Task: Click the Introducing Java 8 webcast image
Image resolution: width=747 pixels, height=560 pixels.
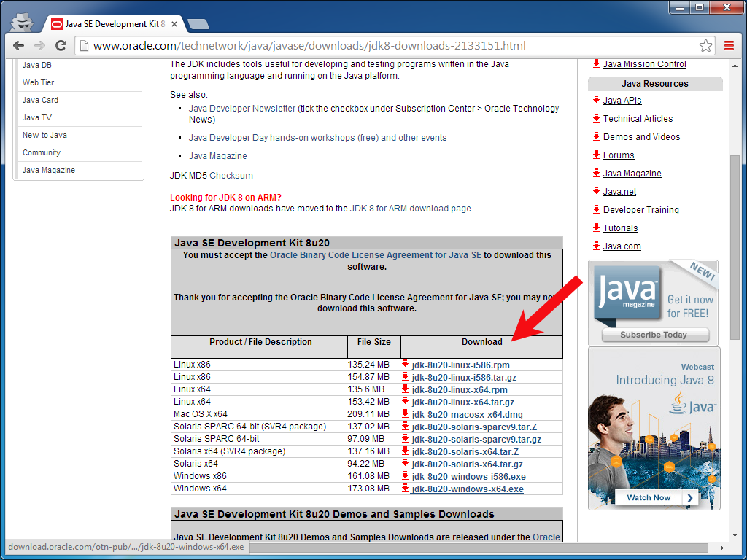Action: 654,429
